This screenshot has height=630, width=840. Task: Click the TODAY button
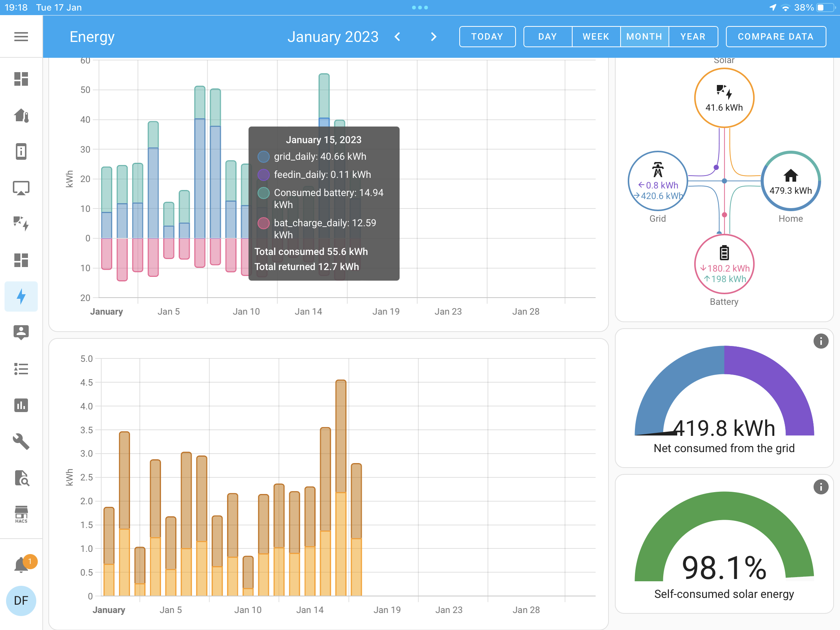point(487,37)
